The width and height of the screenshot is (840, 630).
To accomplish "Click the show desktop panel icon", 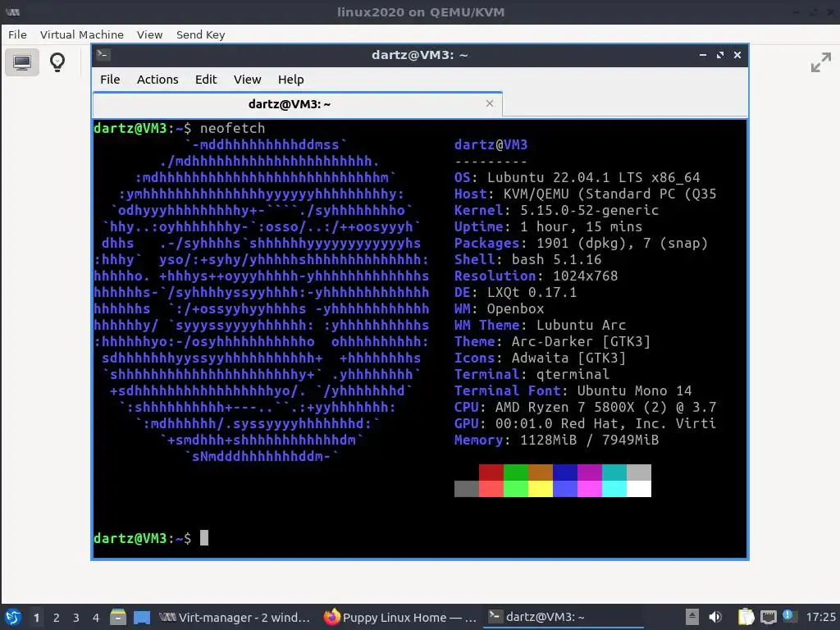I will tap(141, 617).
